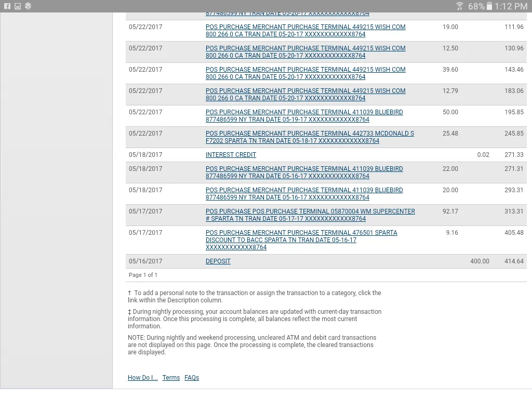Tap the third notification icon in status bar
Viewport: 532px width, 399px height.
coord(28,6)
